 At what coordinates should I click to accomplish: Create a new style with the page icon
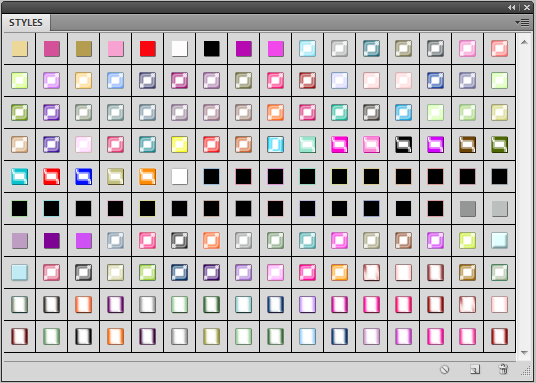(475, 369)
